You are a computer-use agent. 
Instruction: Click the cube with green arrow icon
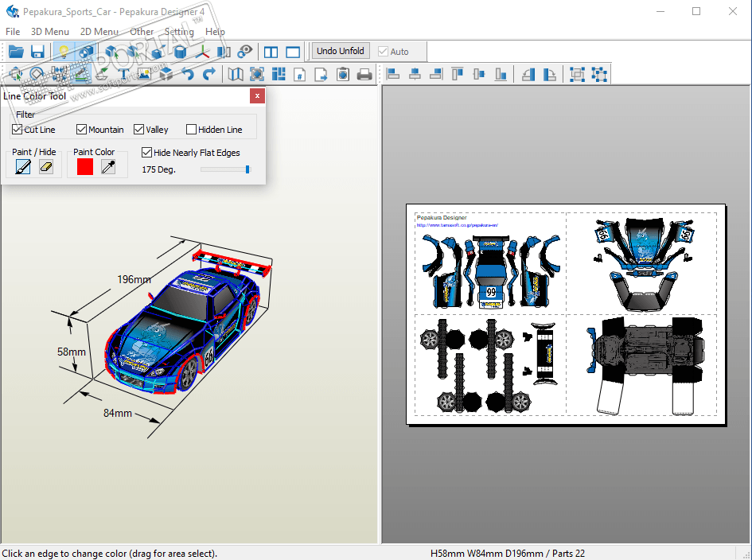(x=111, y=51)
